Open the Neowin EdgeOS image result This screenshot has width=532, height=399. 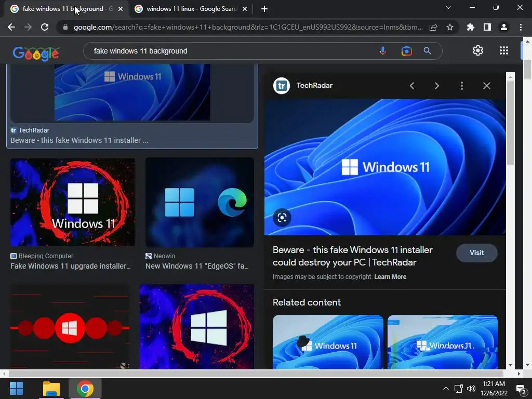199,202
